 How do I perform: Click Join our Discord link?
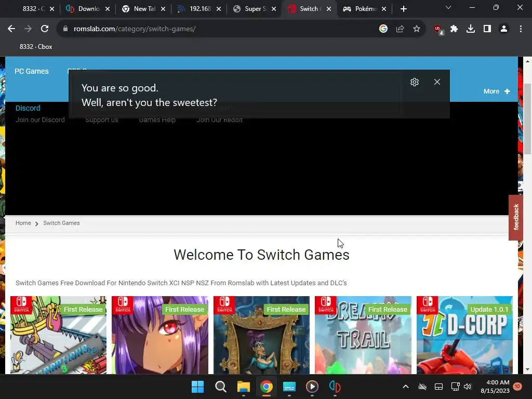(40, 120)
